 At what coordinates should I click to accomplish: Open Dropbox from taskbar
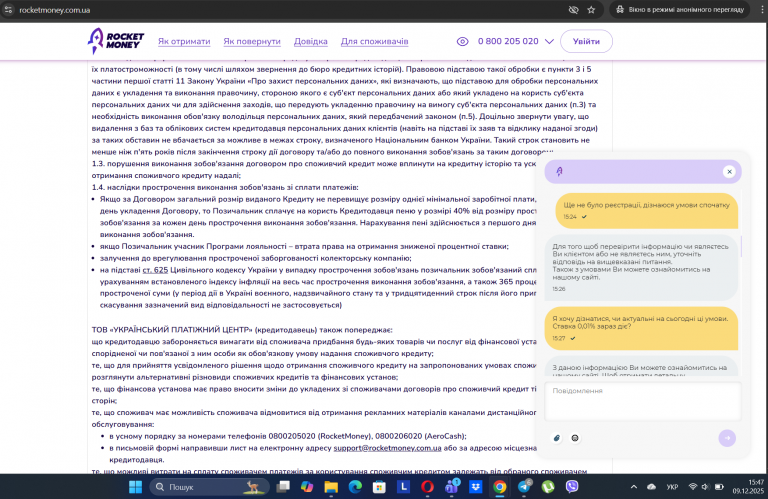coord(476,487)
